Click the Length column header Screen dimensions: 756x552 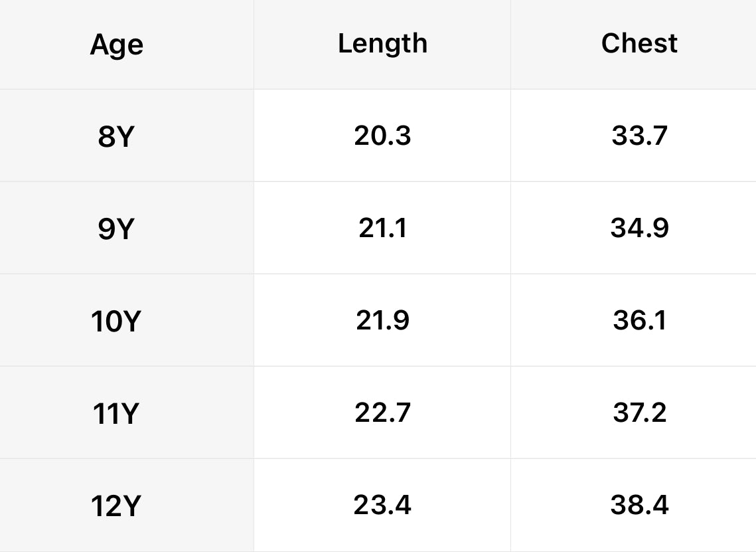point(382,44)
